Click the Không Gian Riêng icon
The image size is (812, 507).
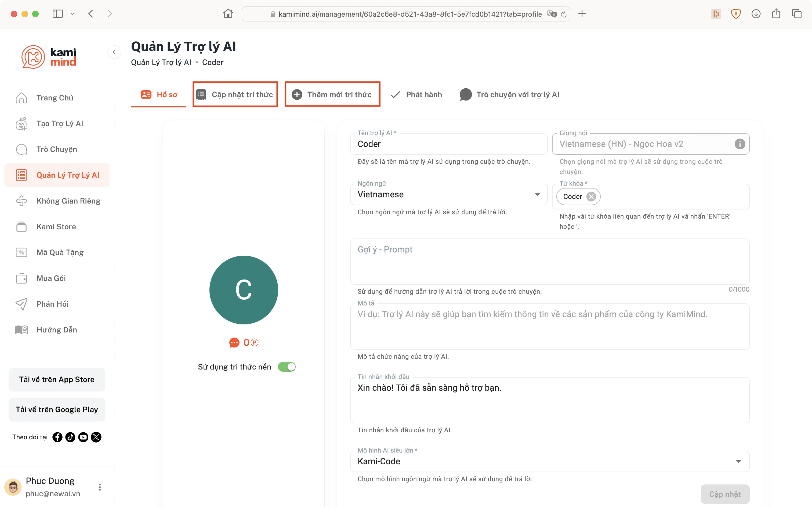point(21,201)
